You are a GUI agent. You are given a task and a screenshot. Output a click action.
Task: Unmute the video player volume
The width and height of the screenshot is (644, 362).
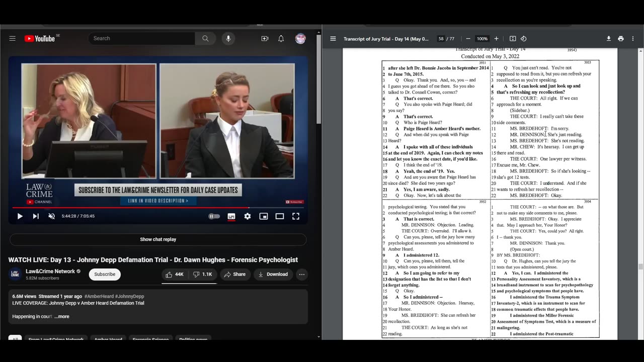[x=51, y=216]
